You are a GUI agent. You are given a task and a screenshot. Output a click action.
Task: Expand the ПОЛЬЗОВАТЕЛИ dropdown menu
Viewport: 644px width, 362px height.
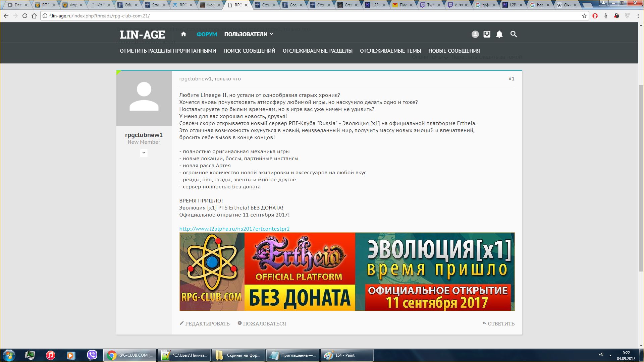point(249,34)
